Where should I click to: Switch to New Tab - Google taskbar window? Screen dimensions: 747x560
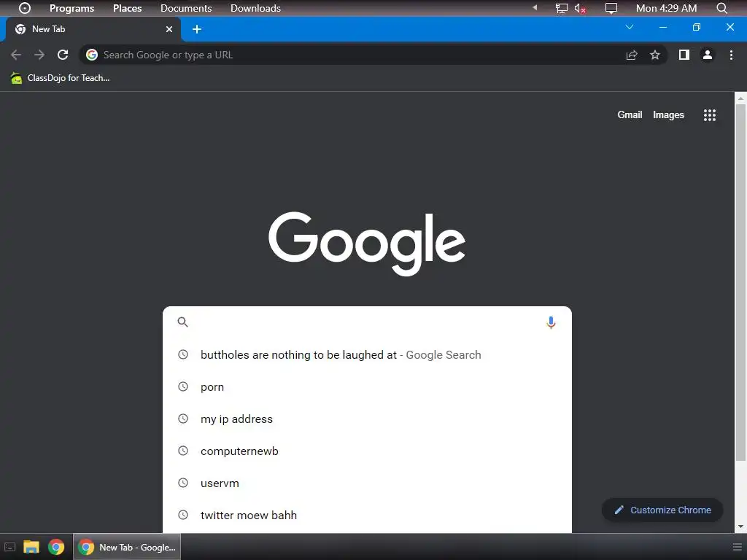coord(127,547)
